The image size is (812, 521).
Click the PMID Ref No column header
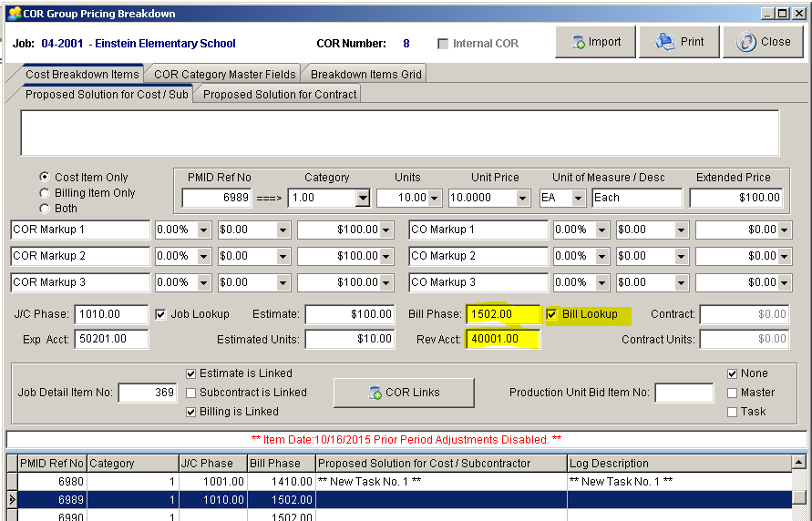click(x=52, y=464)
